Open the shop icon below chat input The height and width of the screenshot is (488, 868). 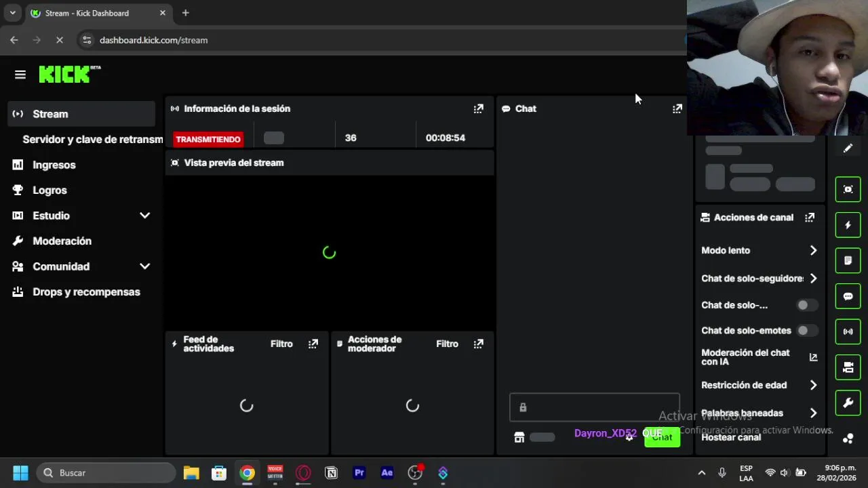click(x=519, y=437)
